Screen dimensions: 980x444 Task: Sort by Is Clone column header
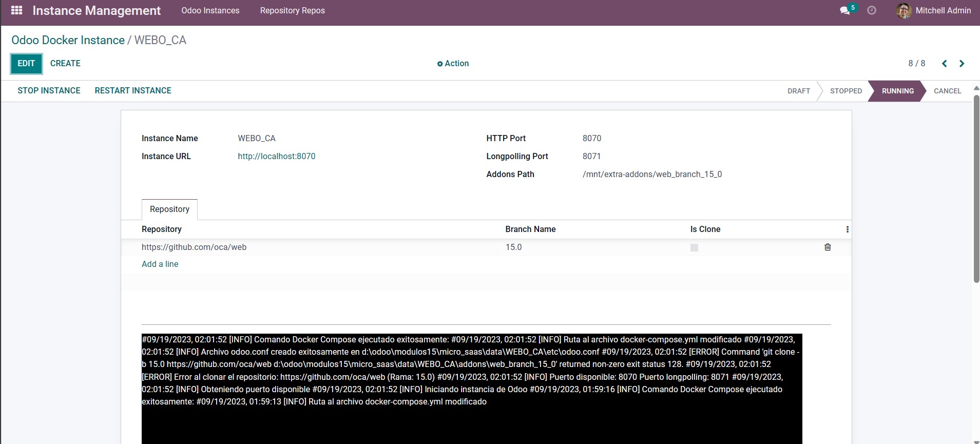tap(705, 229)
